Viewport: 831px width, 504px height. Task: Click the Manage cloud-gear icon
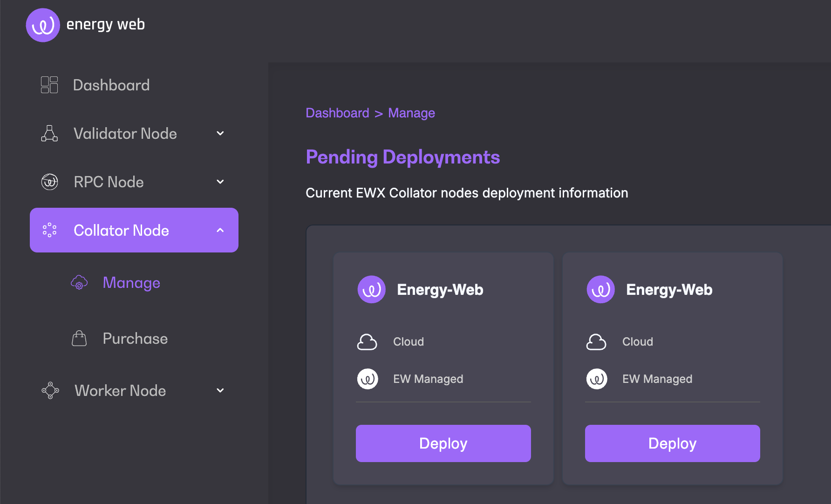click(79, 283)
